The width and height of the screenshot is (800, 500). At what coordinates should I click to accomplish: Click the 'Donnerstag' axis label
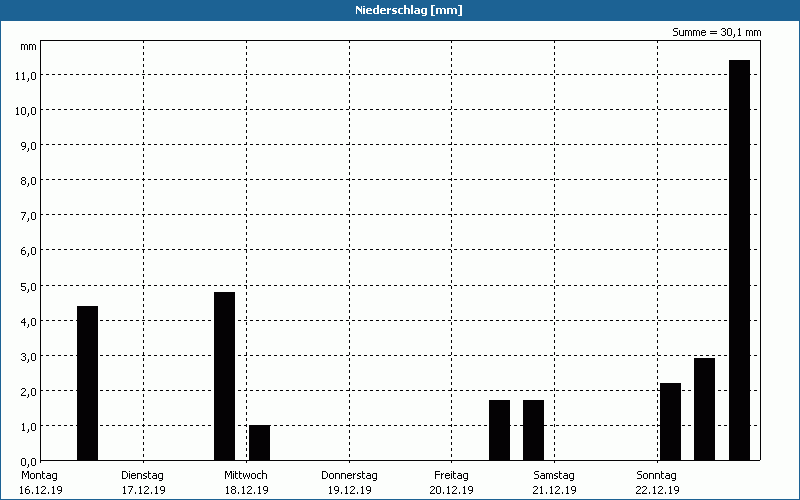click(349, 475)
